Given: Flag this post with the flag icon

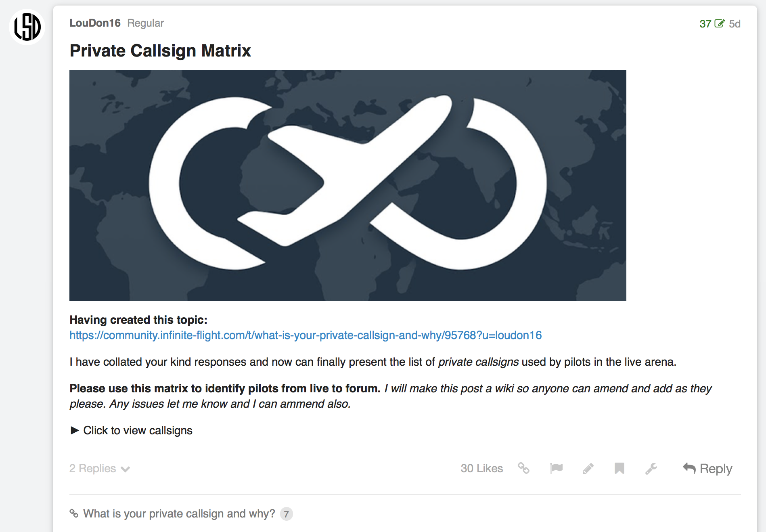Looking at the screenshot, I should [x=556, y=468].
